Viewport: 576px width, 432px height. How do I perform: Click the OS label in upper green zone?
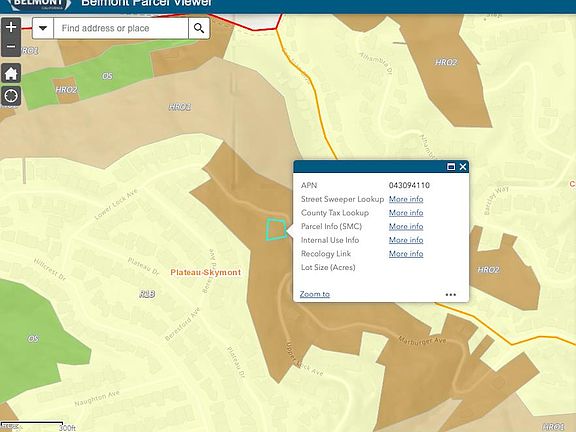coord(107,76)
